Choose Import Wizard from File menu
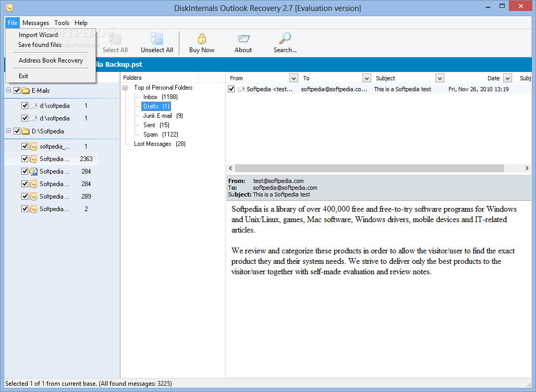 [50, 35]
